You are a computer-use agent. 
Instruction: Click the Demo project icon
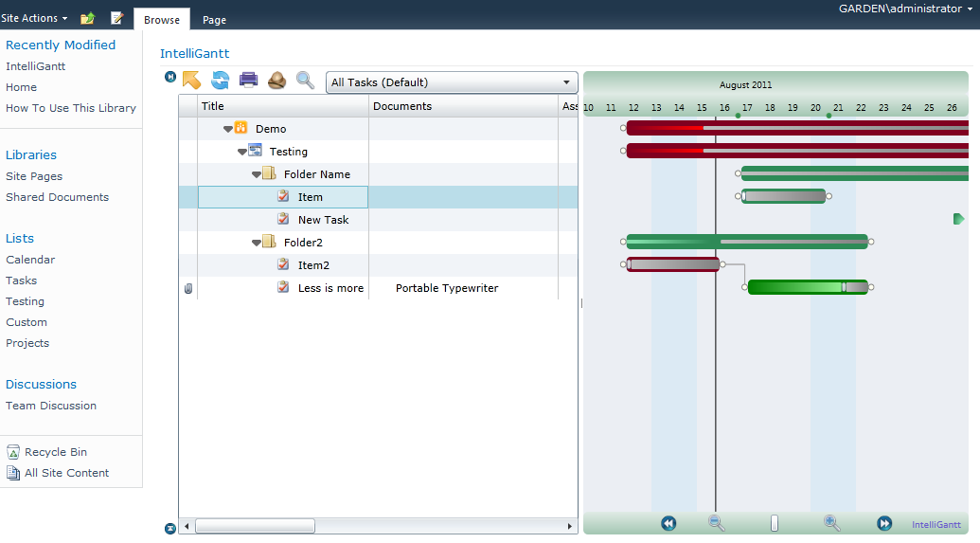pyautogui.click(x=241, y=128)
